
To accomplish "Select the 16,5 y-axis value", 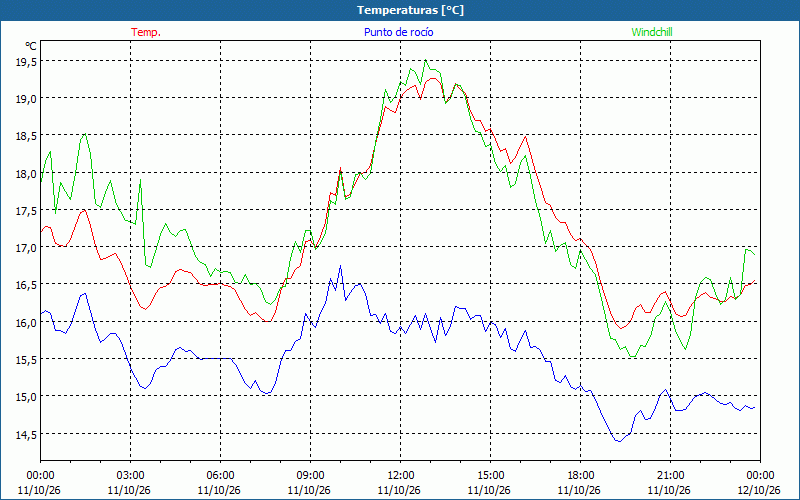I will click(x=26, y=285).
